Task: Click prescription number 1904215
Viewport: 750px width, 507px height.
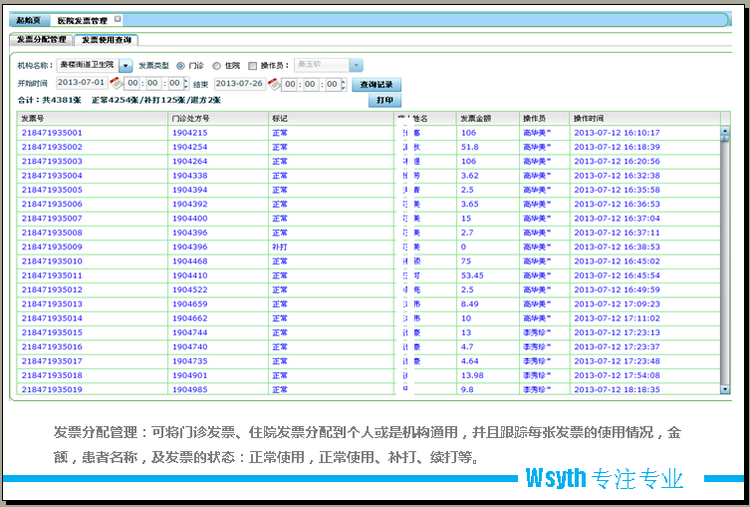Action: [190, 133]
